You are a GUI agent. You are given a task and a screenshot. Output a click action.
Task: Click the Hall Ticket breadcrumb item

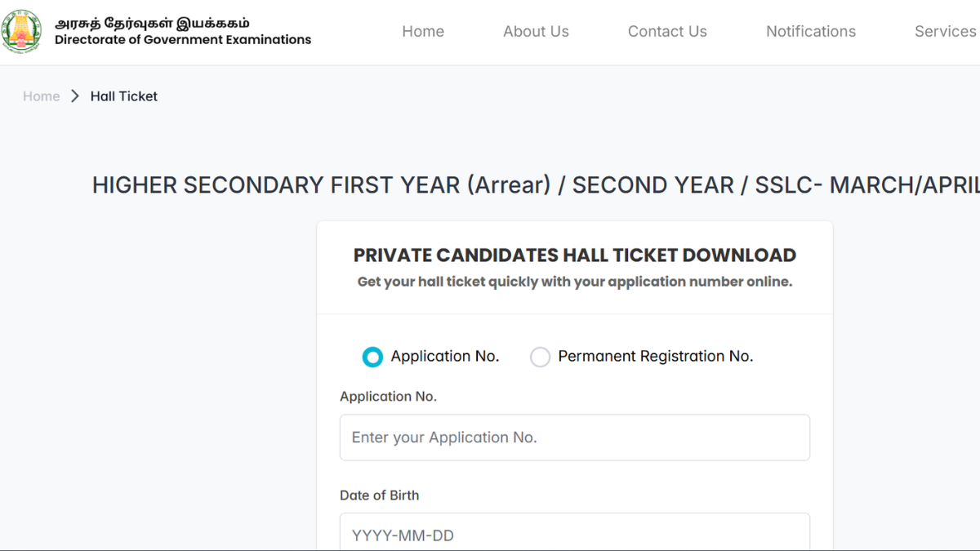point(124,96)
